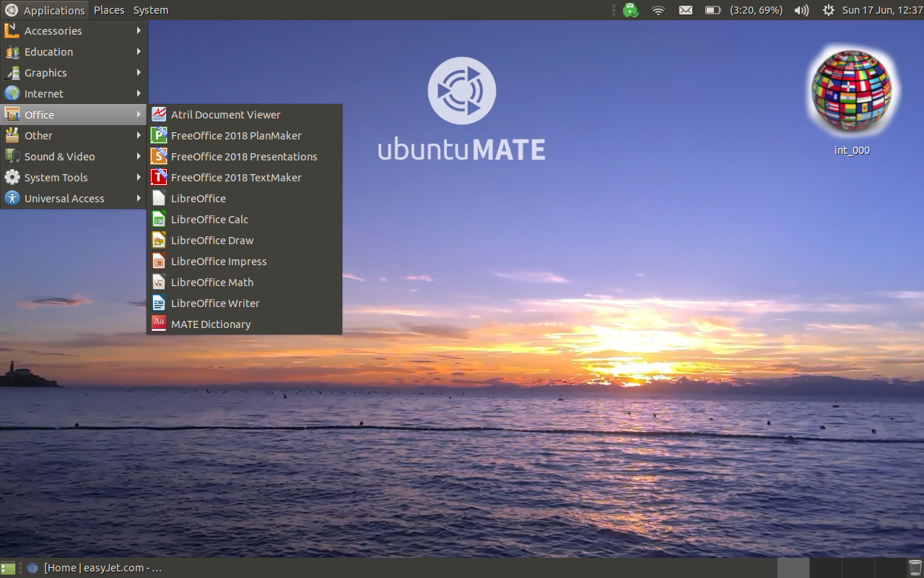The image size is (924, 578).
Task: Click the System Tools gear icon
Action: tap(12, 178)
